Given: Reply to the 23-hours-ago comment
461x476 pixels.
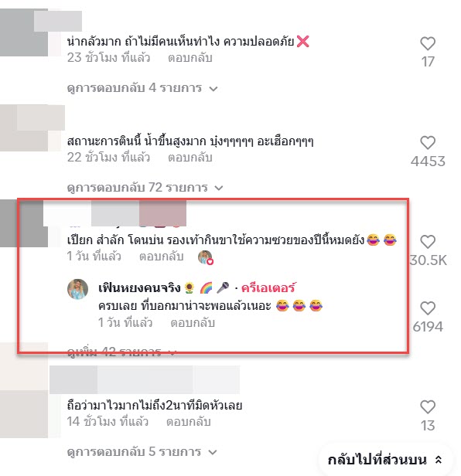Looking at the screenshot, I should pyautogui.click(x=190, y=58).
